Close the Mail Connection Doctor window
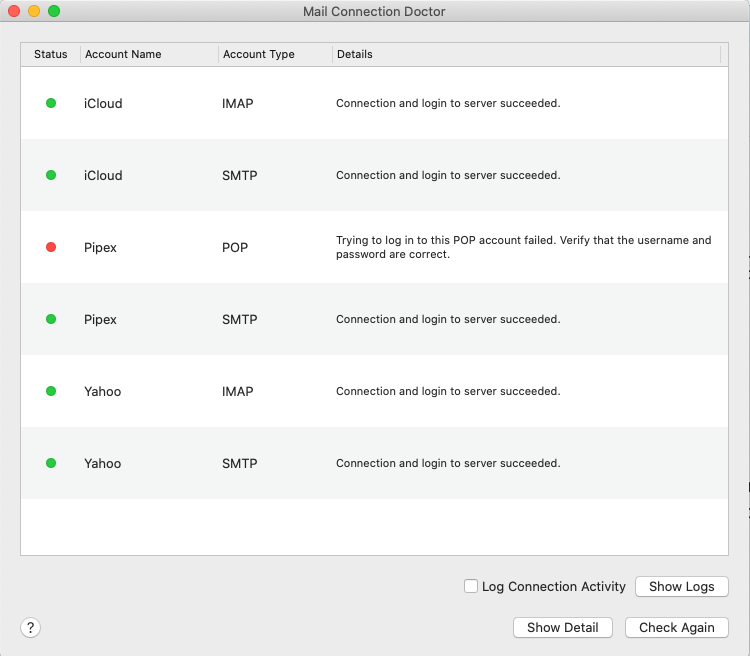Screen dimensions: 750x656 (x=14, y=11)
